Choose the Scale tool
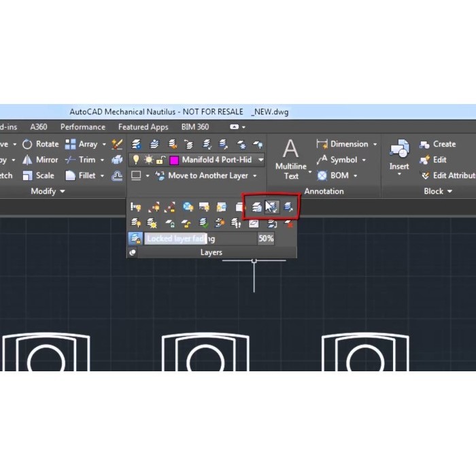The height and width of the screenshot is (476, 476). click(x=38, y=175)
